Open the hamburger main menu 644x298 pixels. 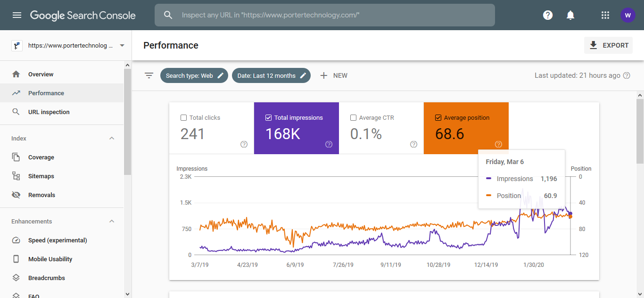point(17,15)
